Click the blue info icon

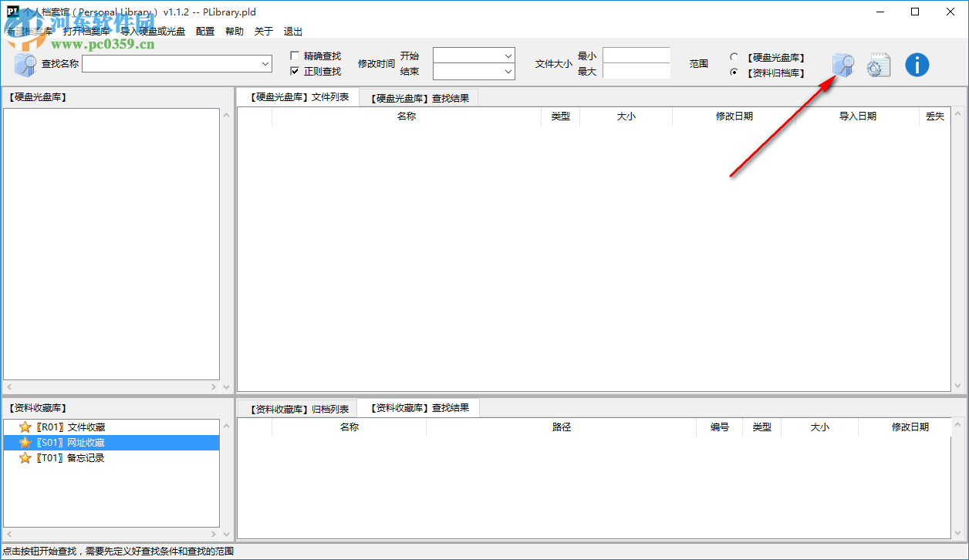click(x=917, y=65)
